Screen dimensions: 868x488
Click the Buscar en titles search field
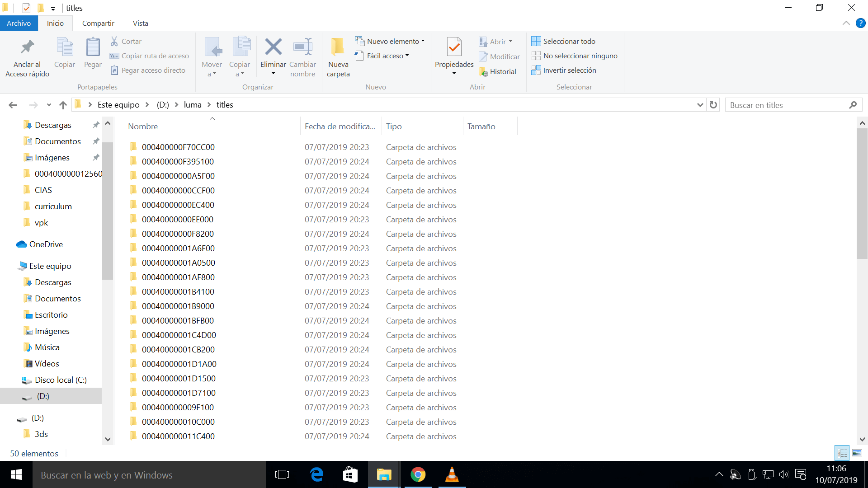click(787, 105)
